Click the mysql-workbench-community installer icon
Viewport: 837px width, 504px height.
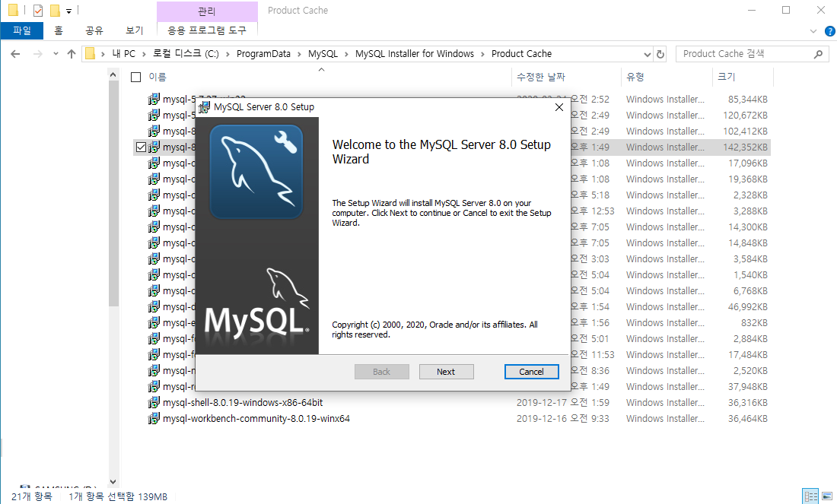point(154,419)
